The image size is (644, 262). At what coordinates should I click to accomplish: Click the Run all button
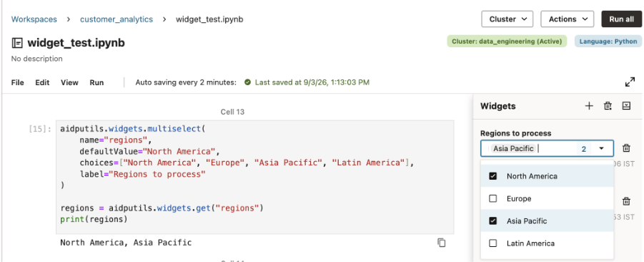tap(621, 19)
